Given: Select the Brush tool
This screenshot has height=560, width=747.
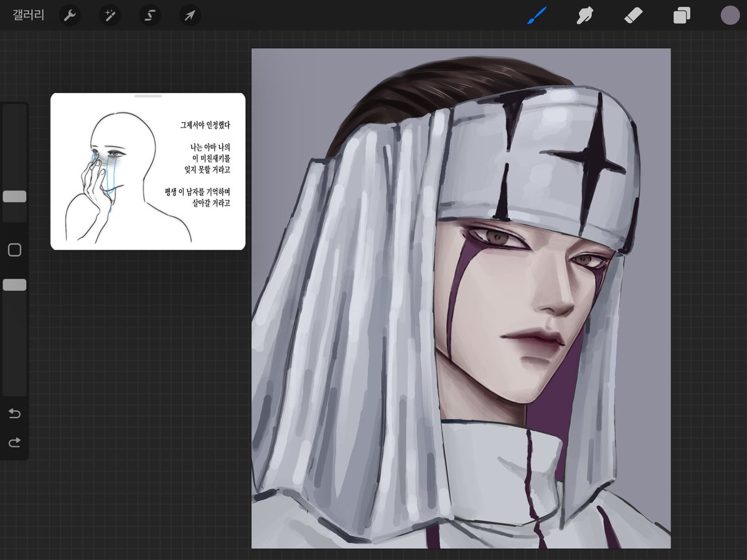Looking at the screenshot, I should click(x=536, y=15).
